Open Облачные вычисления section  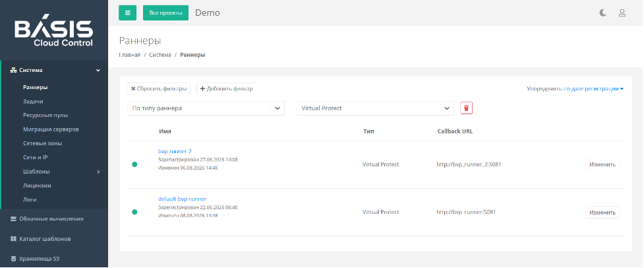[x=51, y=219]
